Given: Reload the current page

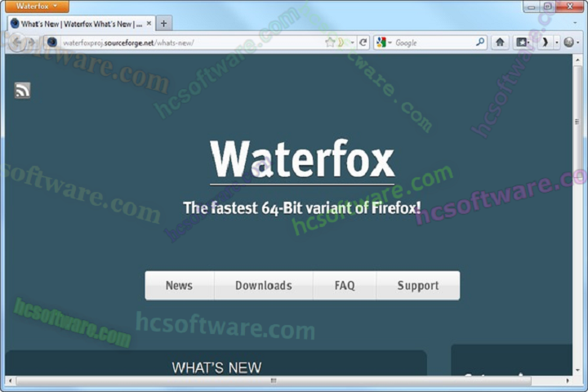Looking at the screenshot, I should tap(363, 42).
